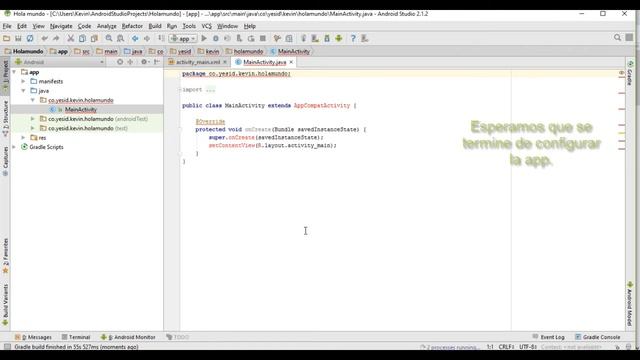640x360 pixels.
Task: Click the Find magnifier icon
Action: (109, 38)
